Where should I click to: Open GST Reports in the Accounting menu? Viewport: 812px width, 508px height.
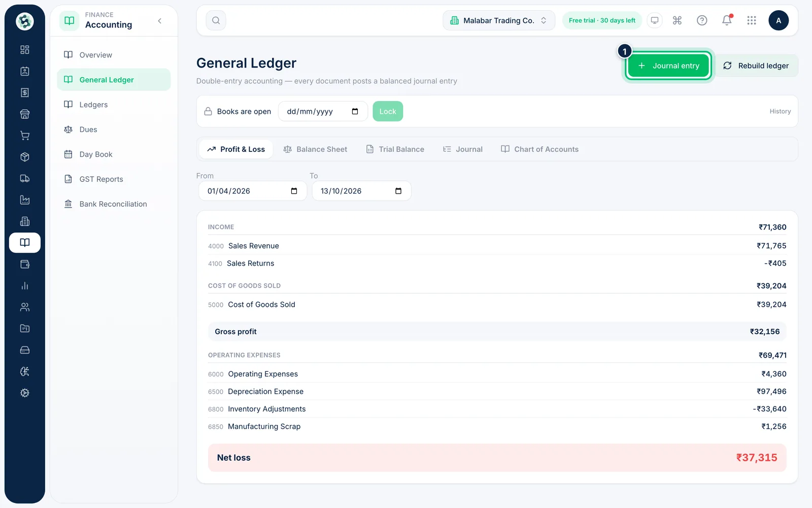pyautogui.click(x=114, y=179)
